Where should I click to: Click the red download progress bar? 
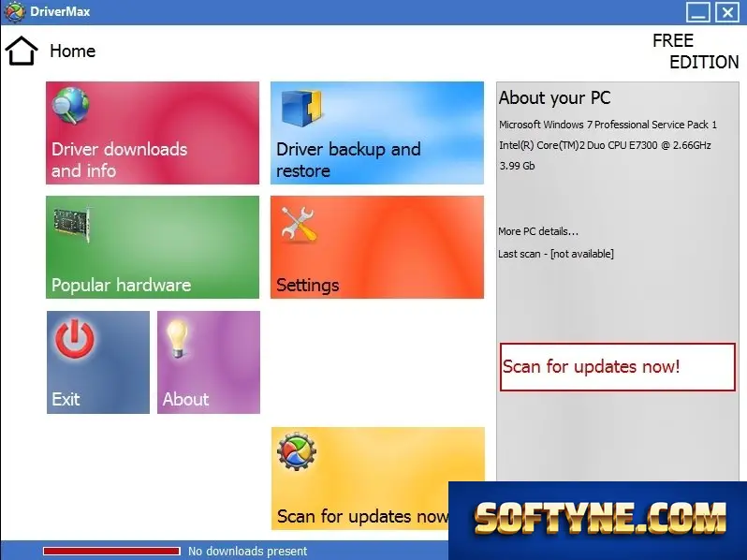[x=111, y=551]
